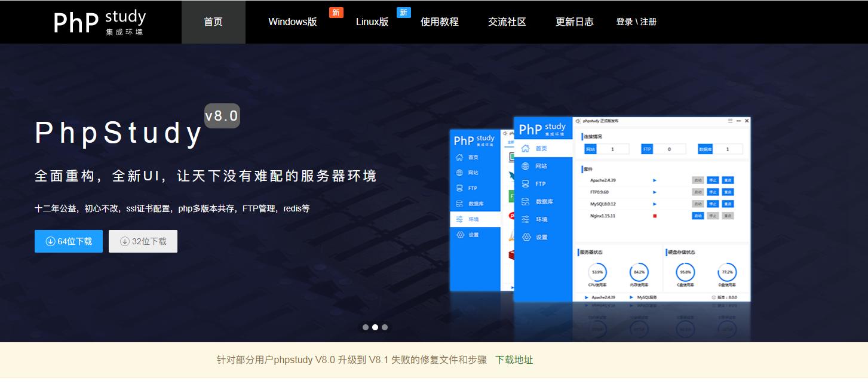Click the blue 新 badge beside Linux版

[x=404, y=13]
